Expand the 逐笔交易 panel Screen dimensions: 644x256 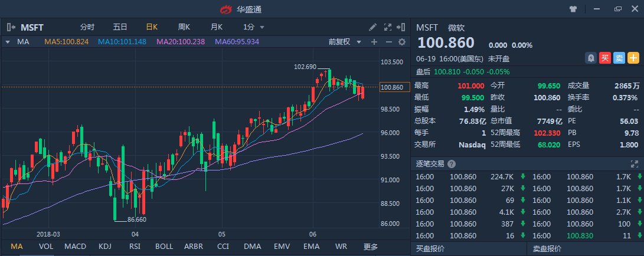coord(634,164)
